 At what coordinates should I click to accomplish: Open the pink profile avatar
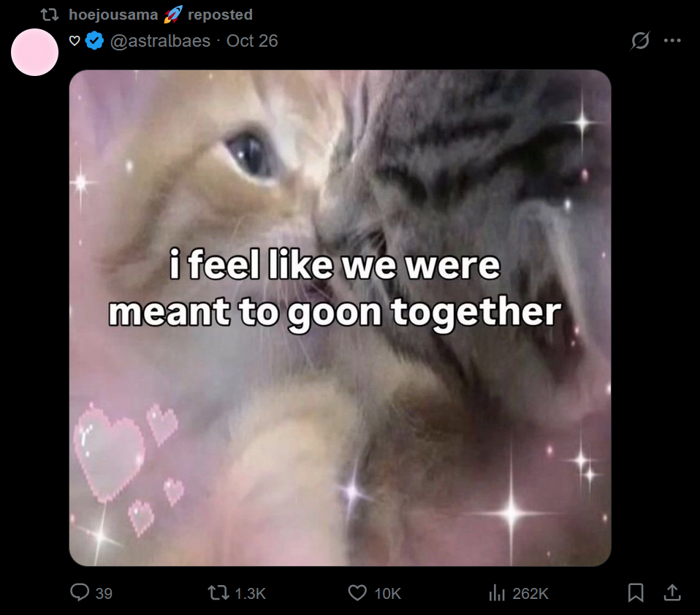click(x=35, y=52)
